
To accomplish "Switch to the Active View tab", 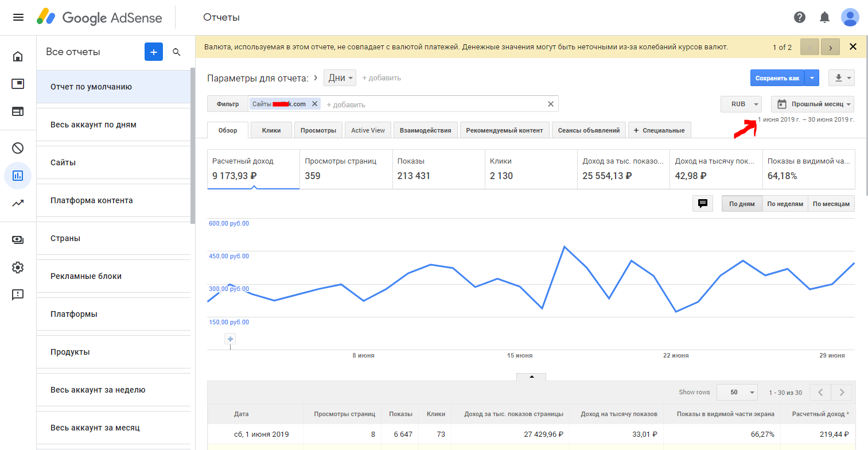I will [368, 130].
